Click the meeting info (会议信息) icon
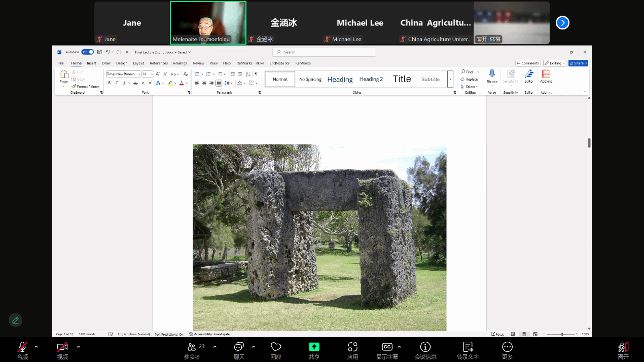This screenshot has width=644, height=362. point(425,347)
